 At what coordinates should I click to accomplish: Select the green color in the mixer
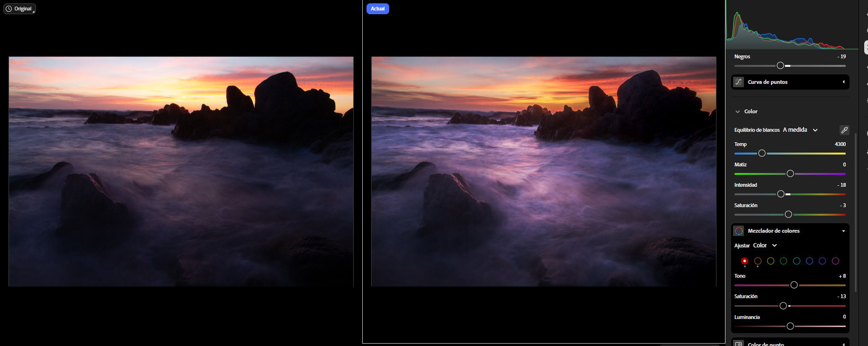point(783,261)
